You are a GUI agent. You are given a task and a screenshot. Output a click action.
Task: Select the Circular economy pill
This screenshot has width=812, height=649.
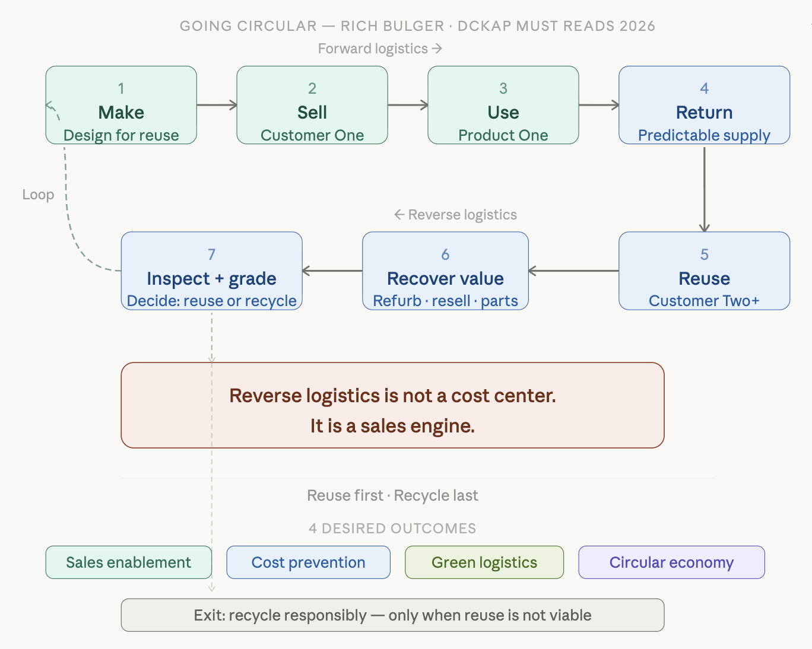point(671,562)
